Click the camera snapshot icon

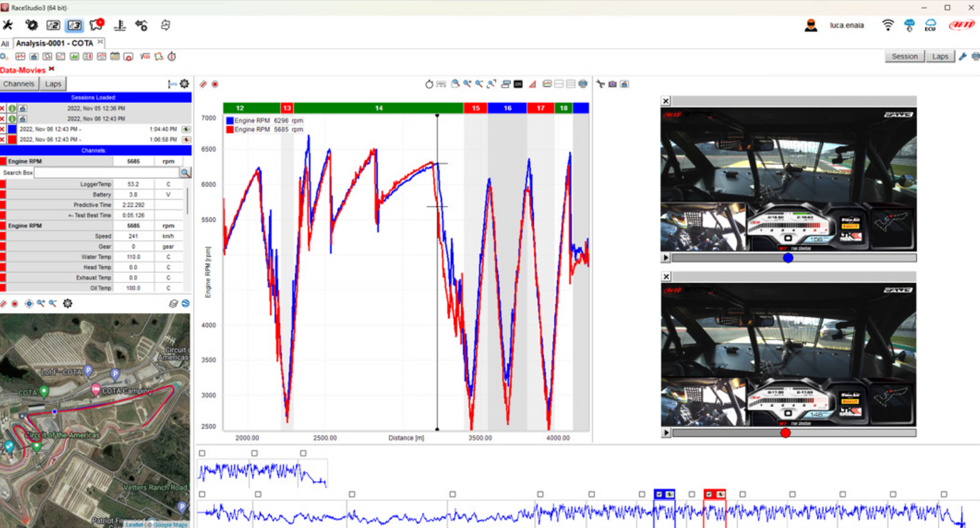pos(612,84)
